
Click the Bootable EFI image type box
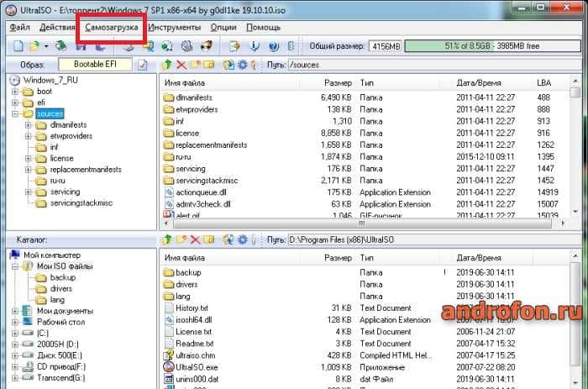click(95, 65)
